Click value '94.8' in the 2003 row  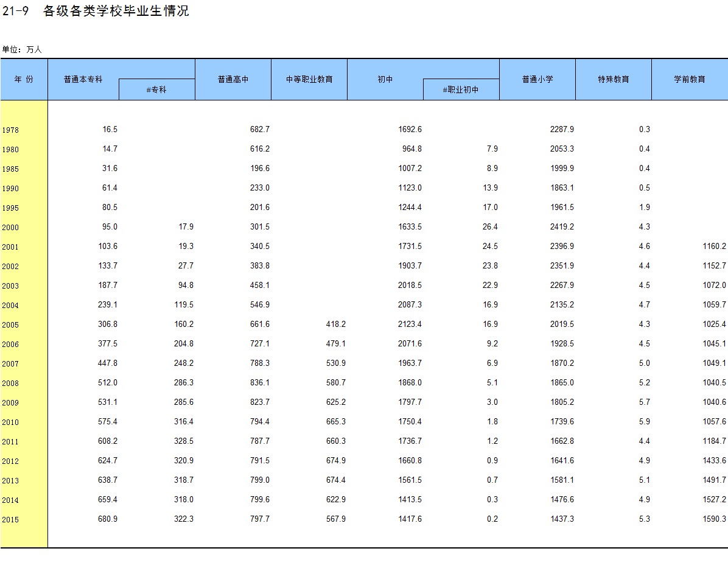[186, 286]
